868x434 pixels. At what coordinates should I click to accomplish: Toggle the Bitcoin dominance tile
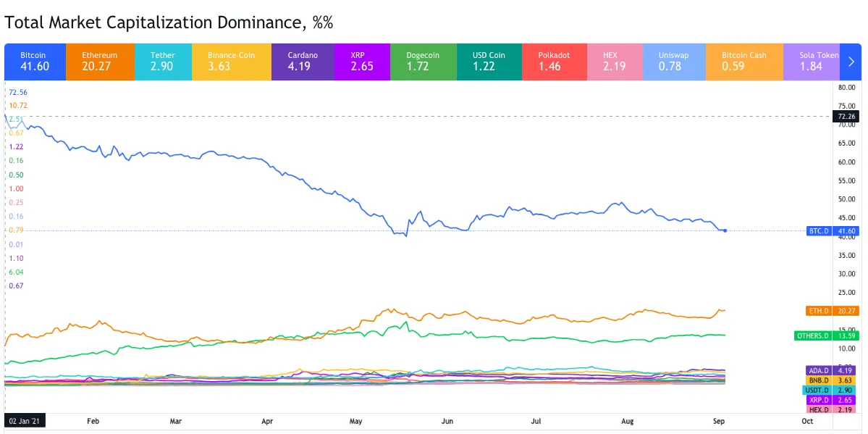point(35,62)
